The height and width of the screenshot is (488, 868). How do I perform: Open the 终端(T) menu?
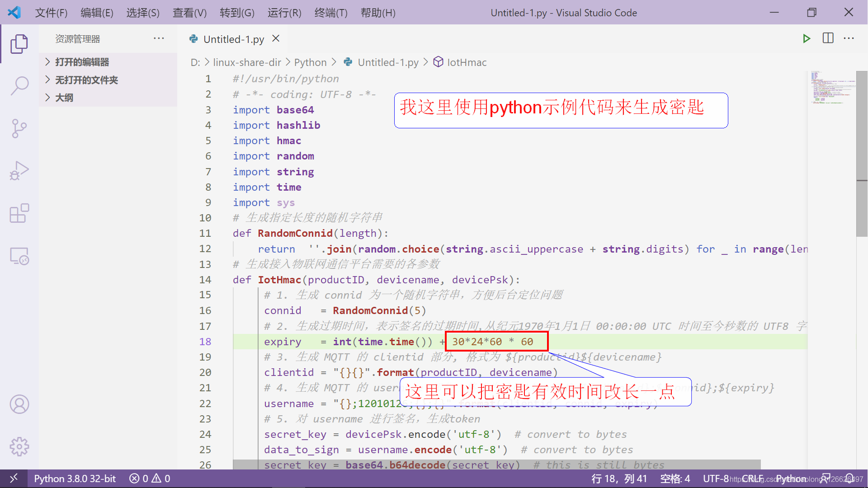pyautogui.click(x=330, y=13)
